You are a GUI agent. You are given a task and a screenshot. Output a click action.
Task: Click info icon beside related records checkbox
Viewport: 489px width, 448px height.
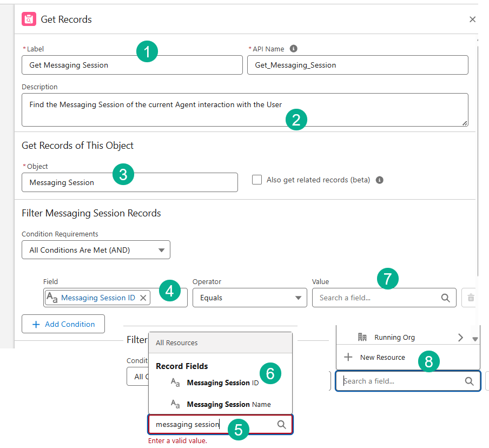point(380,180)
